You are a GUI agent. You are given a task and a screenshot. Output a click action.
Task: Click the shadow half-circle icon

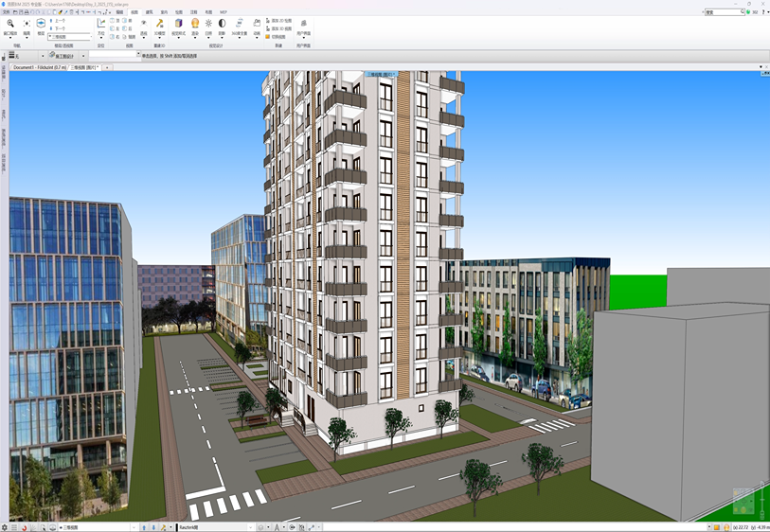222,24
